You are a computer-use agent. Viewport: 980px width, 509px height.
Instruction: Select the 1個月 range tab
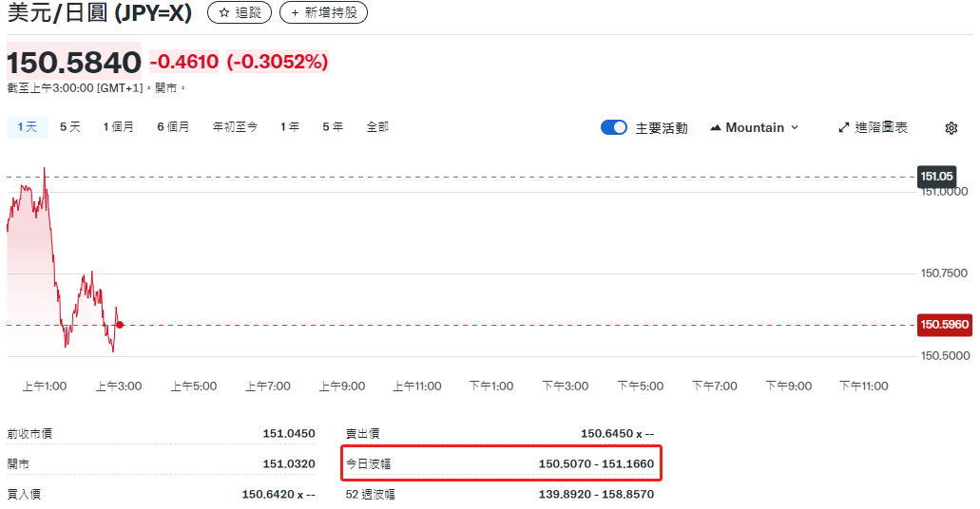tap(119, 126)
